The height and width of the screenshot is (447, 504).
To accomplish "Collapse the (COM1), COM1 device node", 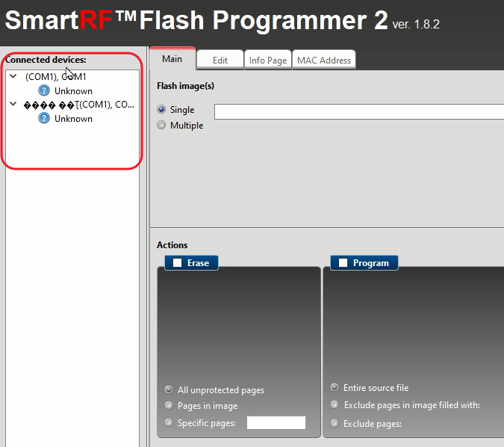I will [x=13, y=76].
